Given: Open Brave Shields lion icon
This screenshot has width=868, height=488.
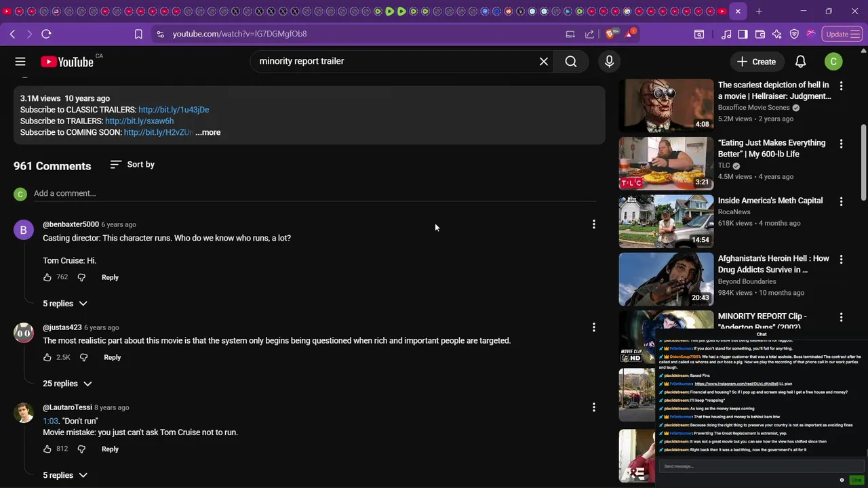Looking at the screenshot, I should pos(611,34).
